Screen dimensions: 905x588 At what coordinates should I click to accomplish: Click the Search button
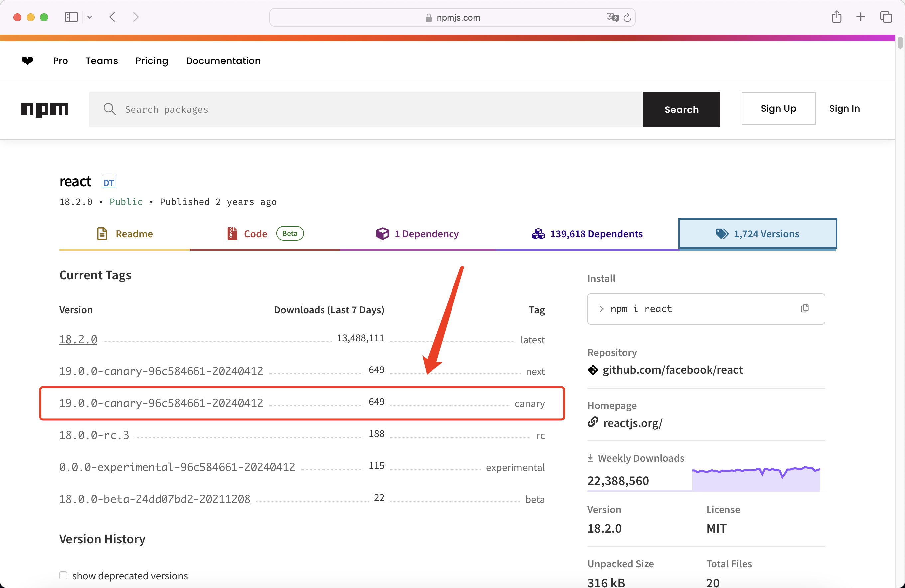coord(681,109)
